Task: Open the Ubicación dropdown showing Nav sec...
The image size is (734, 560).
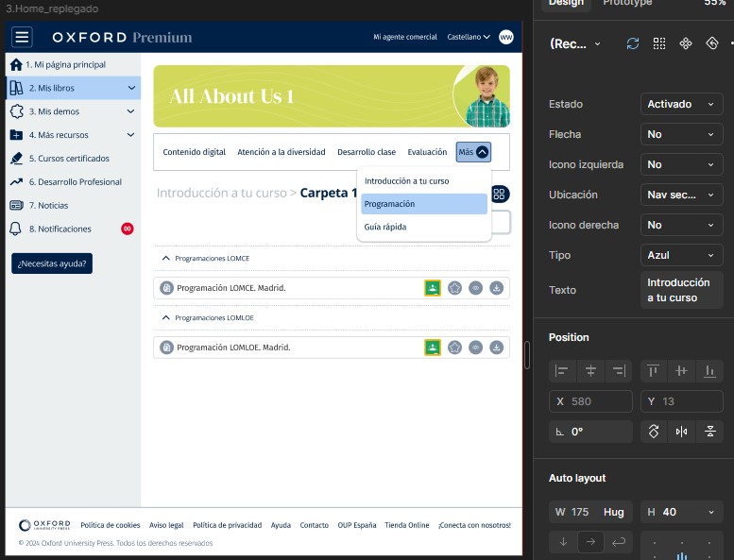Action: pos(682,195)
